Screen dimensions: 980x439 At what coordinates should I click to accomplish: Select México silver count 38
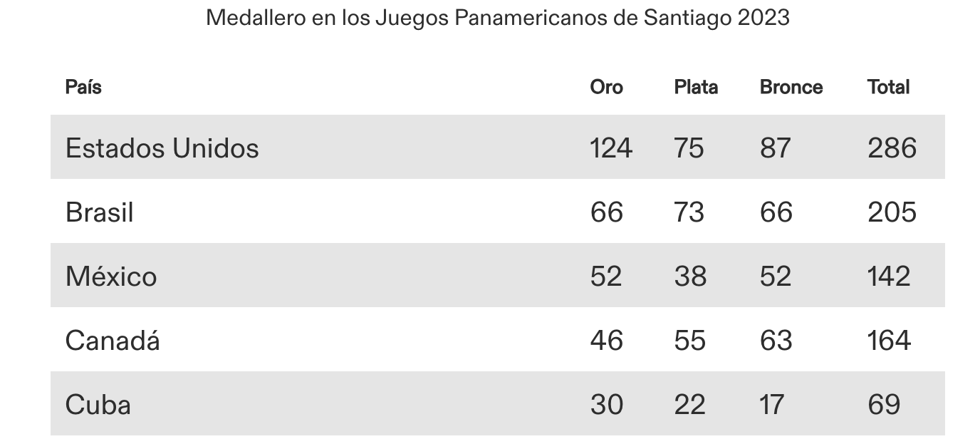tap(690, 276)
